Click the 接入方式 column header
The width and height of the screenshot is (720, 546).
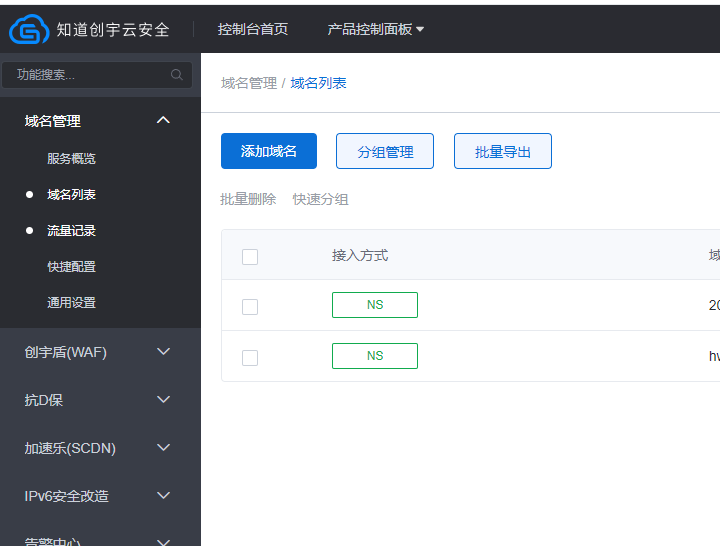coord(360,255)
